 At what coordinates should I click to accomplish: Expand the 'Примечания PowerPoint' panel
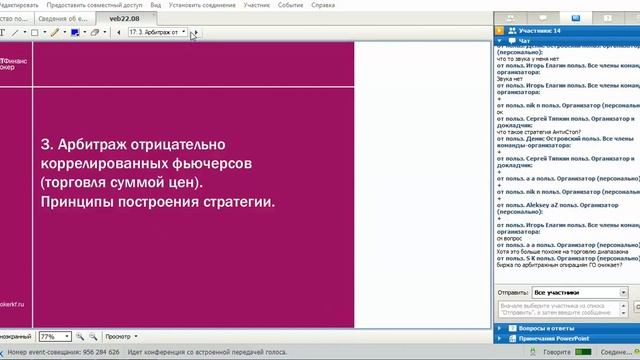(x=500, y=338)
